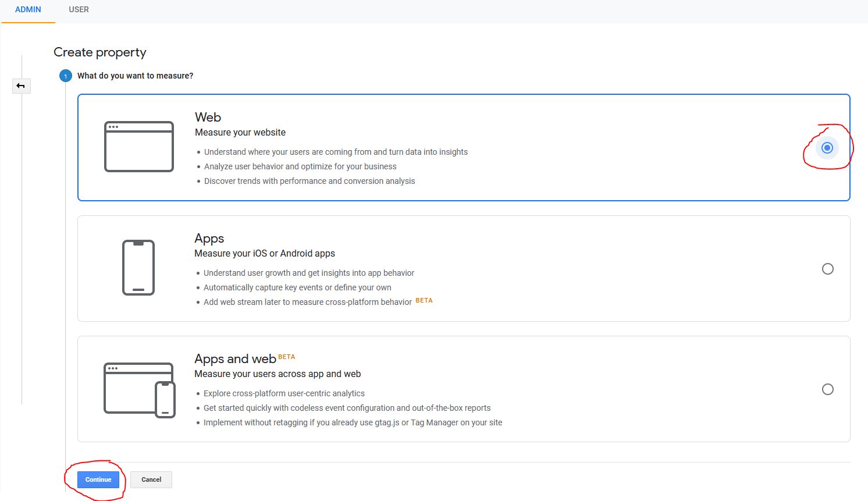Click the back arrow icon
Image resolution: width=868 pixels, height=501 pixels.
coord(21,86)
